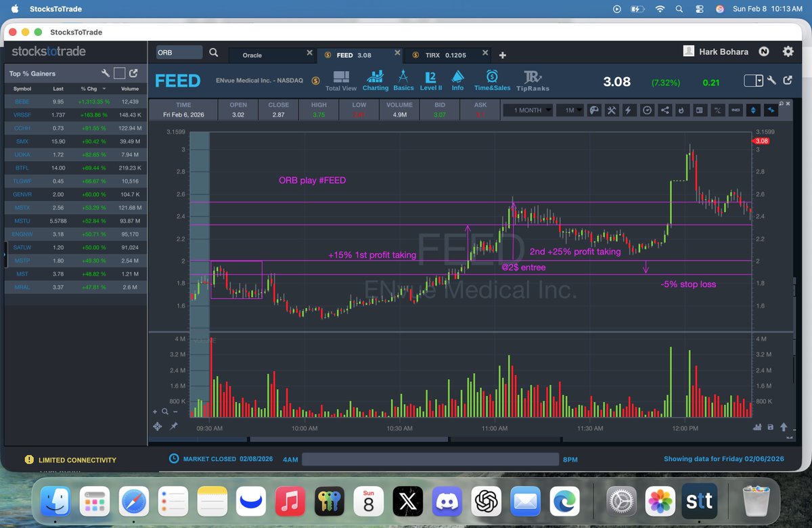This screenshot has height=528, width=812.
Task: Close the Oracle tab
Action: (x=309, y=53)
